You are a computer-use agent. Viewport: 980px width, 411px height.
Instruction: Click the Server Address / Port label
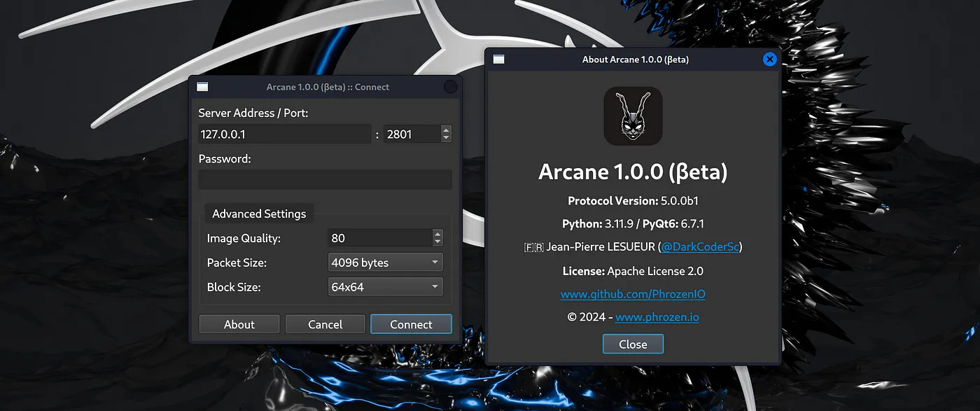coord(253,113)
